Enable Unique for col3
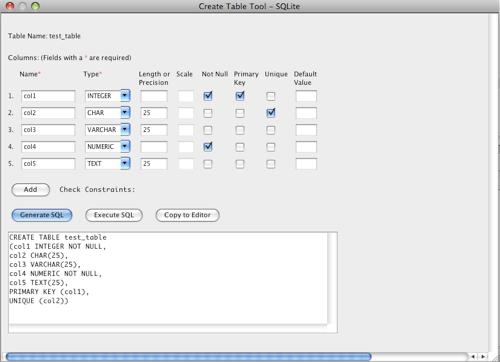This screenshot has height=362, width=500. point(271,130)
